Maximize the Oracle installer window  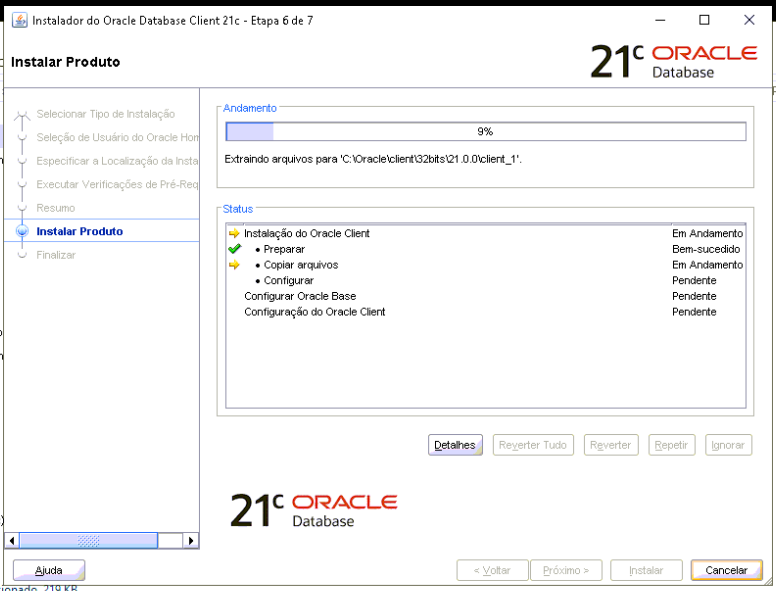point(704,20)
